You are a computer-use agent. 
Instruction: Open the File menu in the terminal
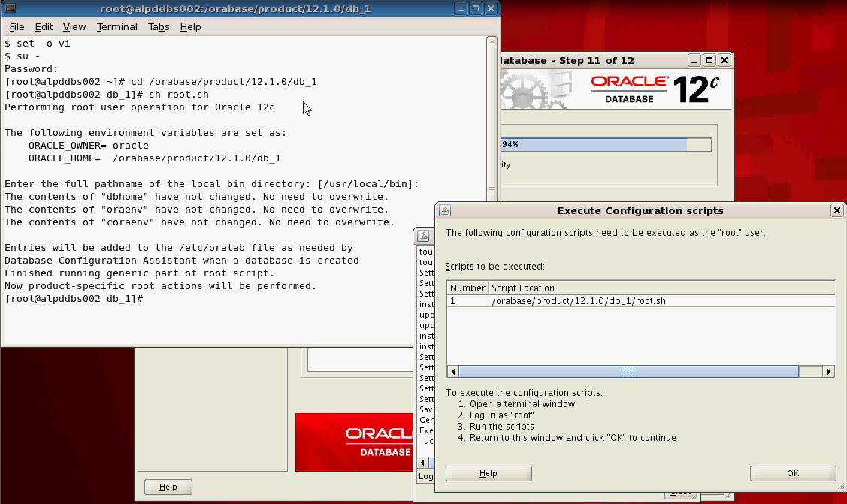click(17, 26)
